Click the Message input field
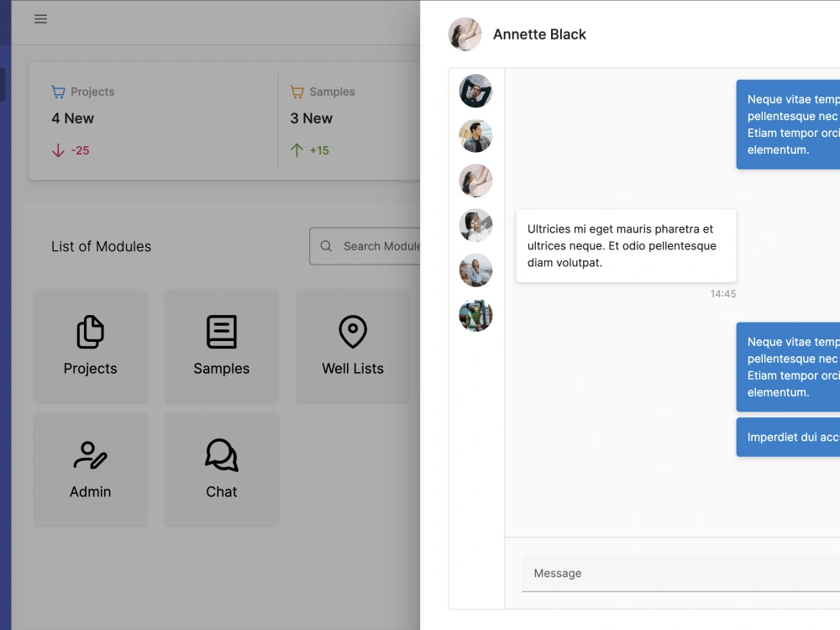840x630 pixels. click(681, 573)
